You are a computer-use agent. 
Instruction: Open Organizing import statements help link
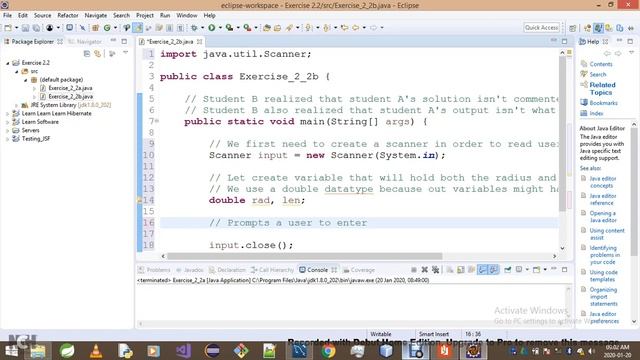tap(603, 297)
